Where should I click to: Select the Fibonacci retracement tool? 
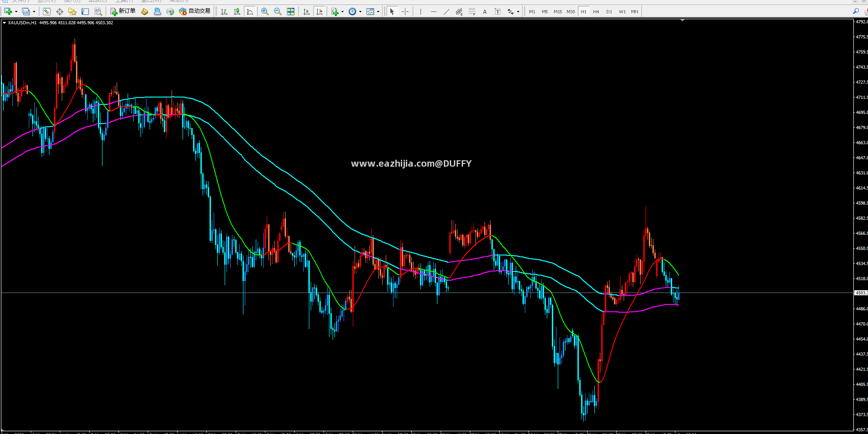tap(472, 11)
